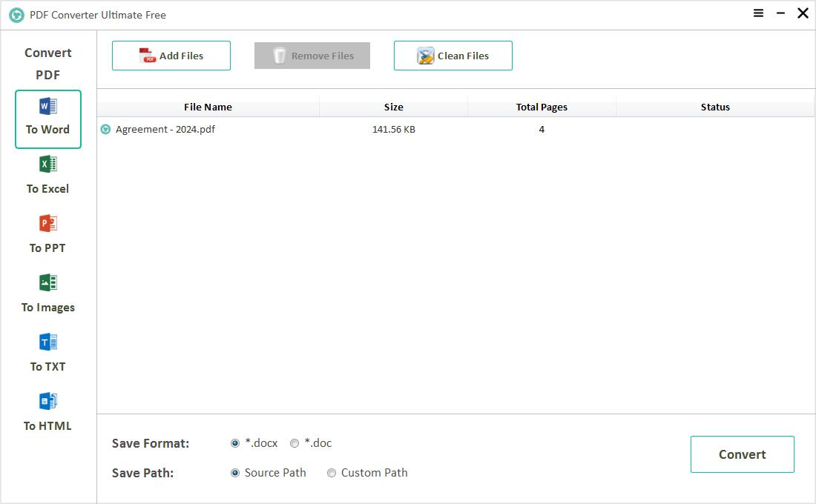Select the To Images conversion icon
Screen dimensions: 816x504
click(x=47, y=282)
